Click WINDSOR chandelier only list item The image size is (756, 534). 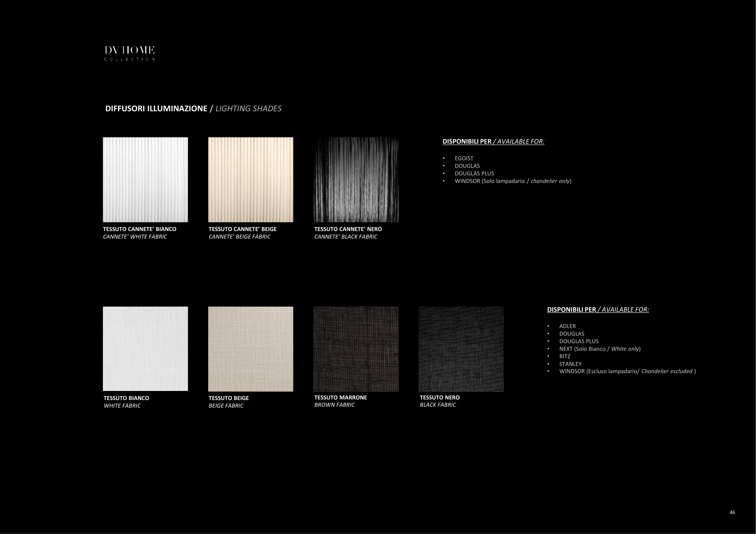click(x=513, y=181)
